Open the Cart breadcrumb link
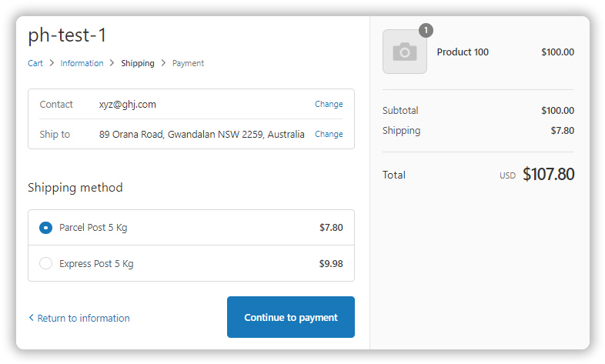Screen dimensions: 605x364 35,63
